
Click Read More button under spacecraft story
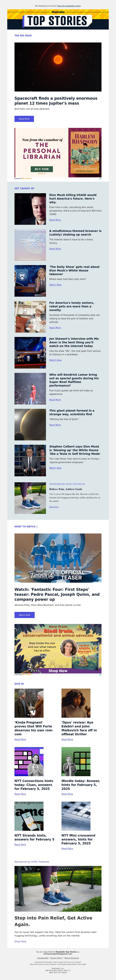coord(24,119)
